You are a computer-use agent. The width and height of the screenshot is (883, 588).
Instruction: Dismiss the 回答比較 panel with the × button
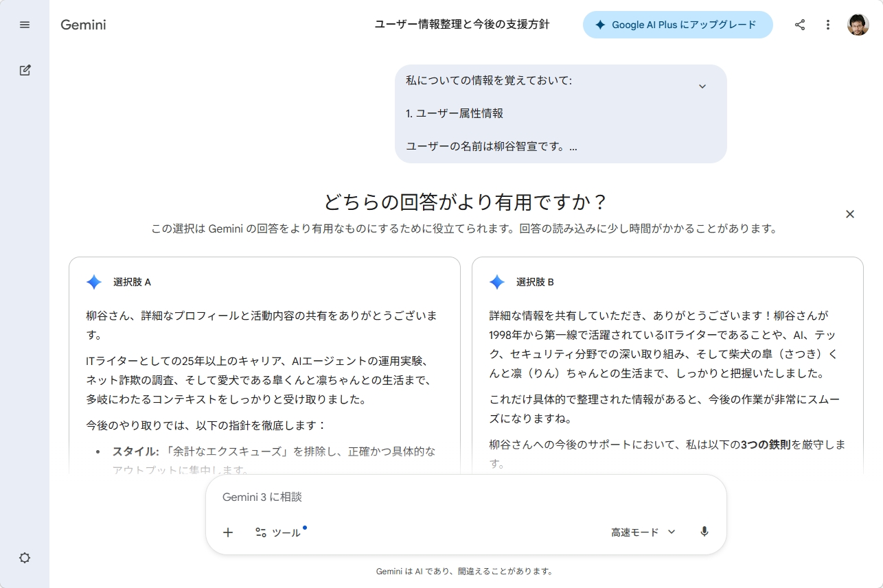pos(850,214)
